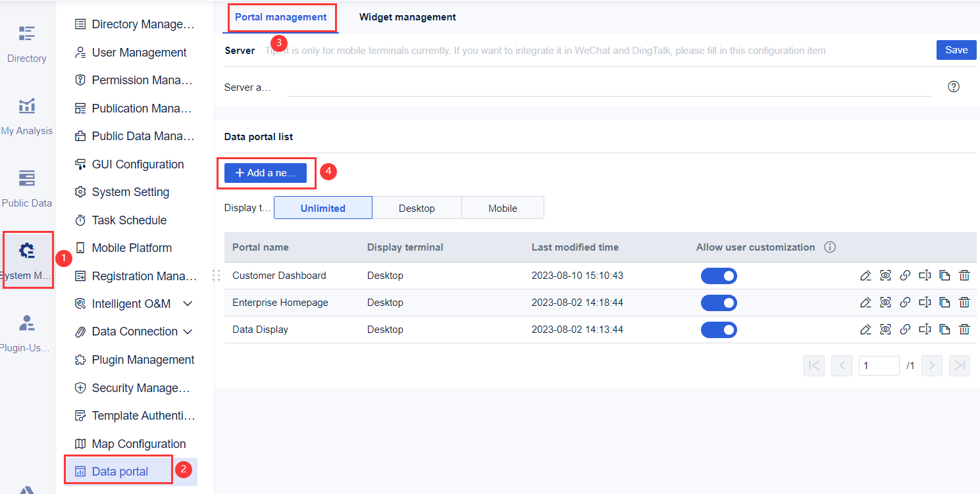
Task: Copy link of Data Display portal
Action: 905,330
